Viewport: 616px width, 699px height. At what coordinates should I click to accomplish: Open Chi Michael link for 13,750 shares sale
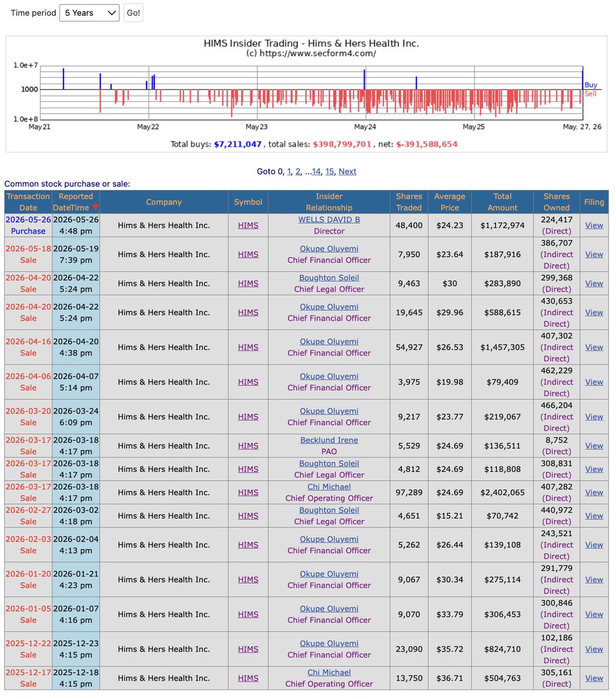(x=329, y=672)
